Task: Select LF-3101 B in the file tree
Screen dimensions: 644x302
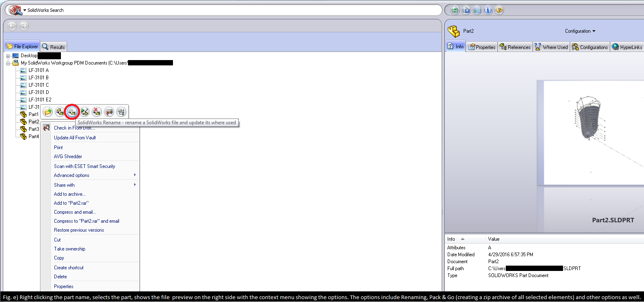Action: (x=38, y=78)
